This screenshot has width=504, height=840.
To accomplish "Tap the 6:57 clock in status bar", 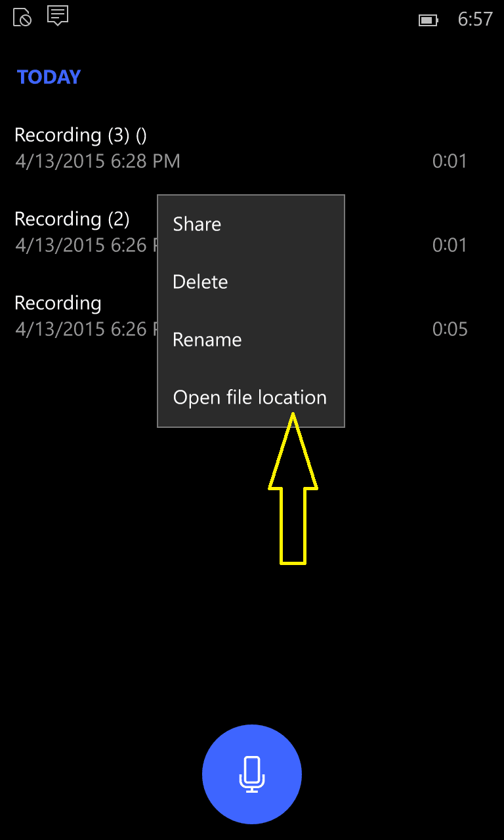I will [x=474, y=19].
